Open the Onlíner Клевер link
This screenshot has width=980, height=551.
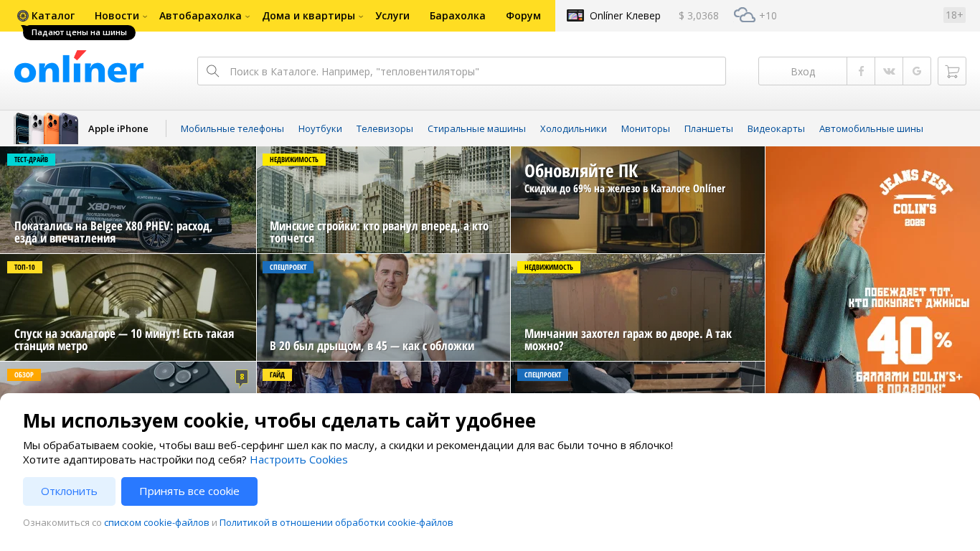[x=625, y=16]
